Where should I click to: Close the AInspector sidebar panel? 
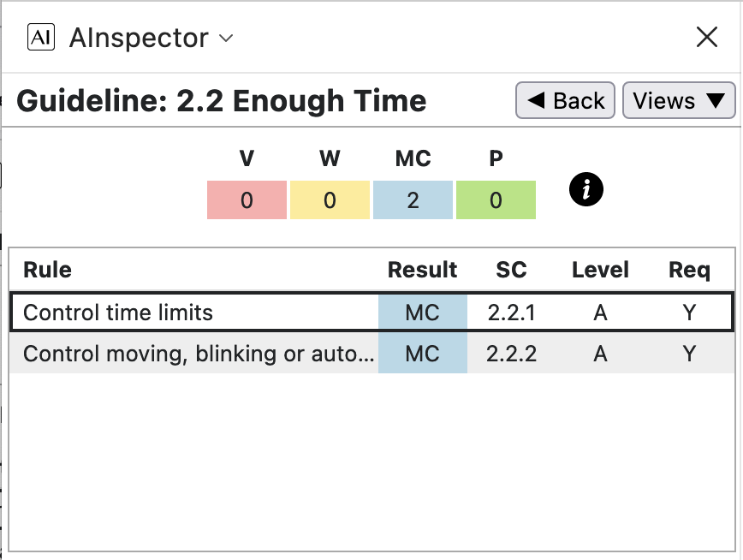click(x=706, y=37)
